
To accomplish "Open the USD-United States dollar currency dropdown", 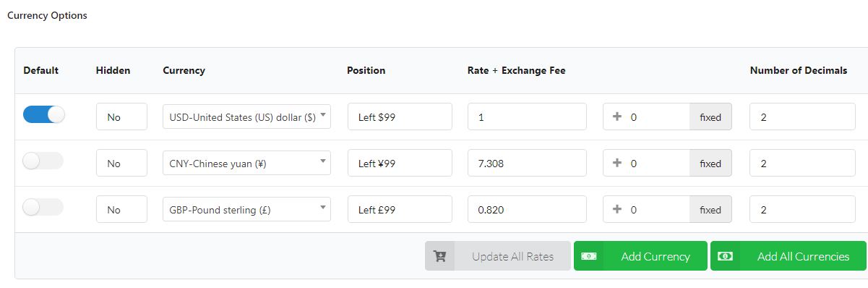I will click(246, 117).
